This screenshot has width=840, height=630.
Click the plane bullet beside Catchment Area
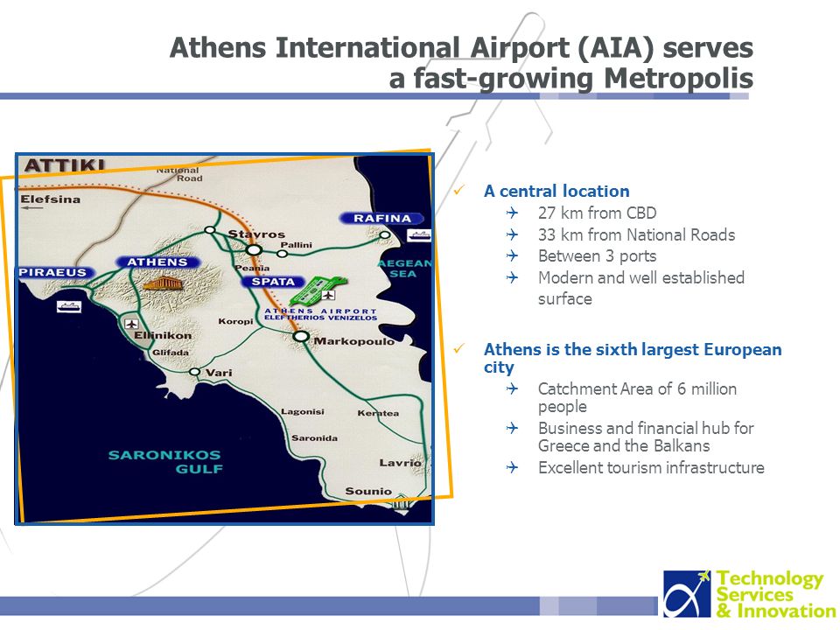pos(512,388)
